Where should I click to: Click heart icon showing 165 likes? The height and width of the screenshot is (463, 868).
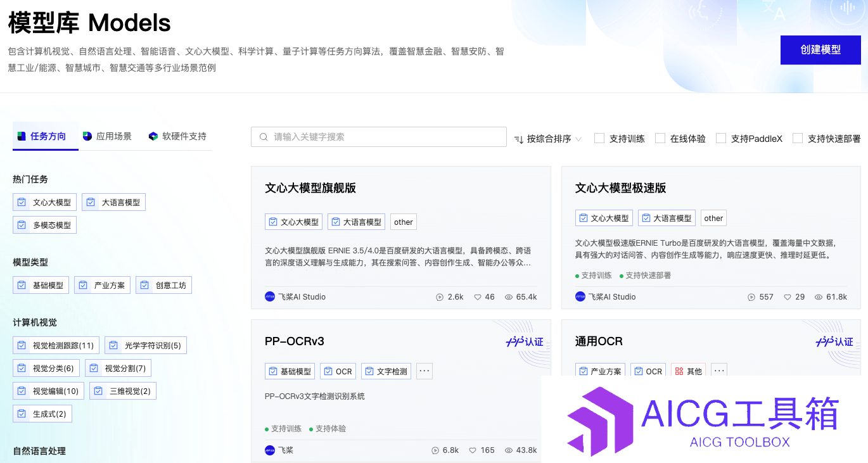[x=473, y=450]
